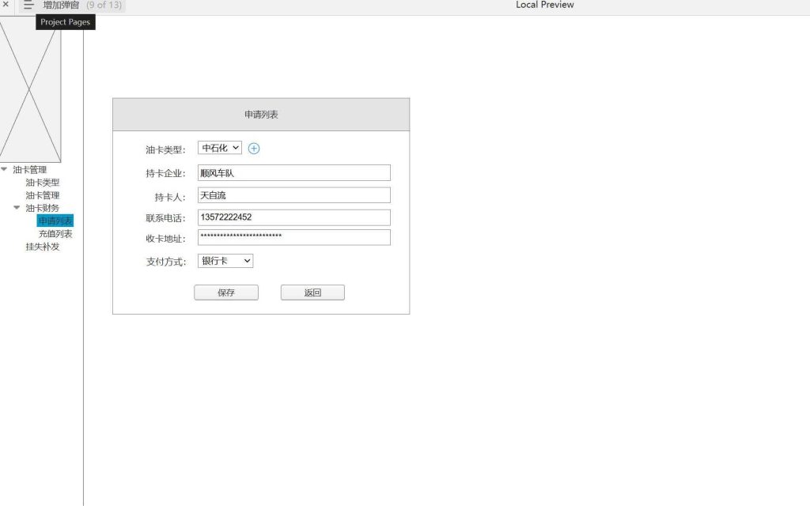Screen dimensions: 810x532
Task: Focus the 持卡企业 input field
Action: [293, 173]
